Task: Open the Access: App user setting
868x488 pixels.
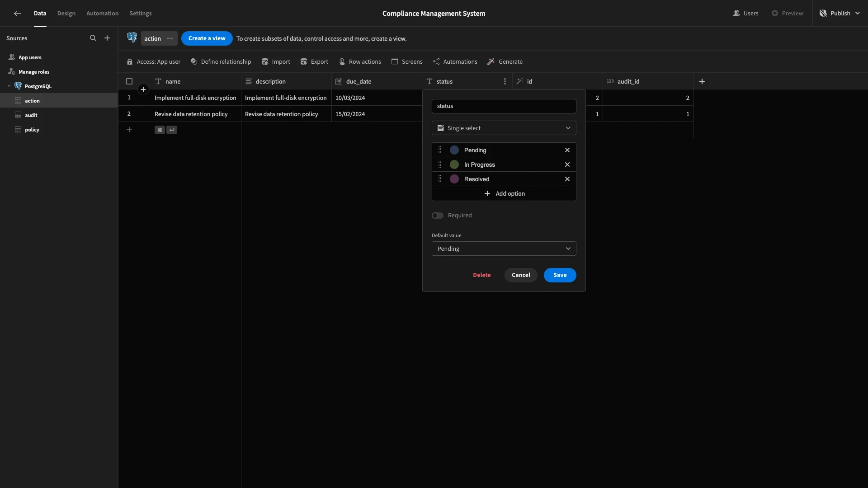Action: (x=154, y=62)
